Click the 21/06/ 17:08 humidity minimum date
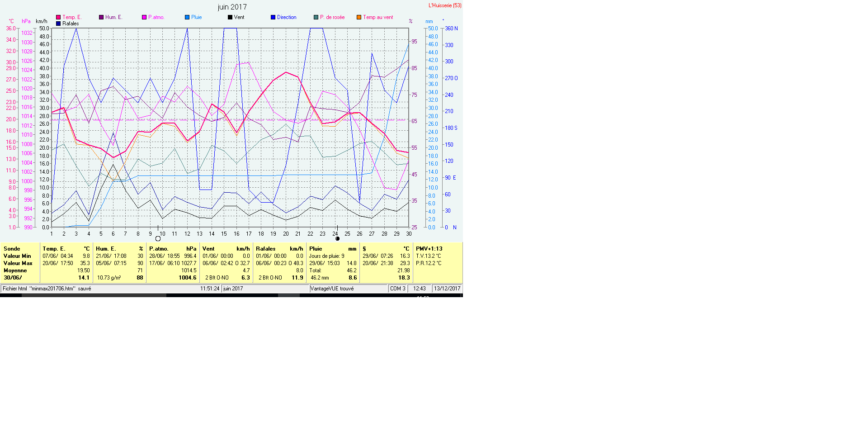The width and height of the screenshot is (868, 422). pos(111,256)
